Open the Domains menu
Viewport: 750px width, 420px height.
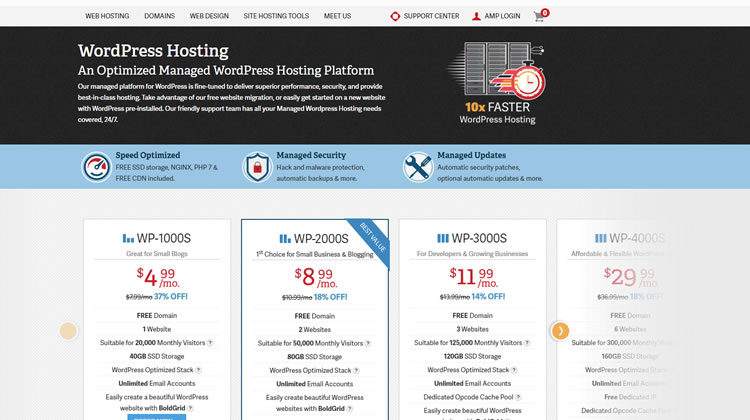pos(159,16)
